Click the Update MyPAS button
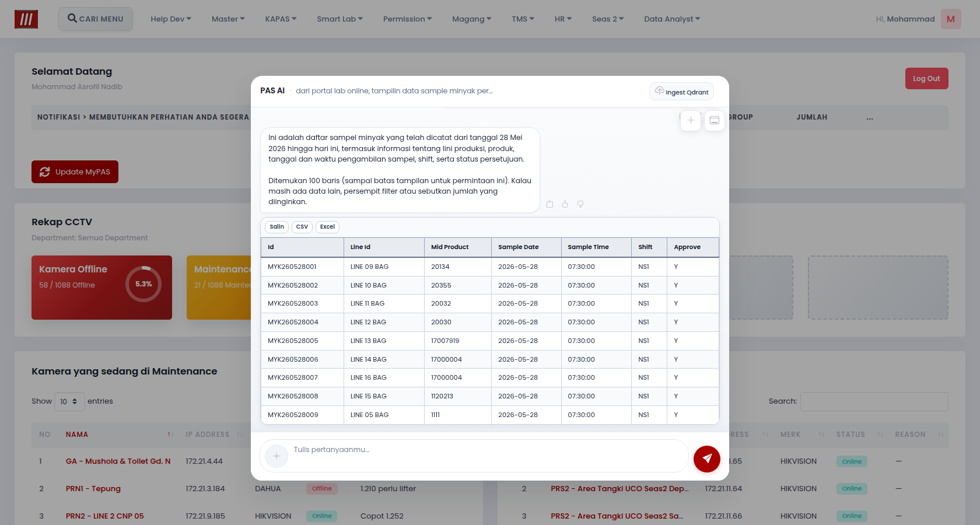This screenshot has height=525, width=980. 75,172
